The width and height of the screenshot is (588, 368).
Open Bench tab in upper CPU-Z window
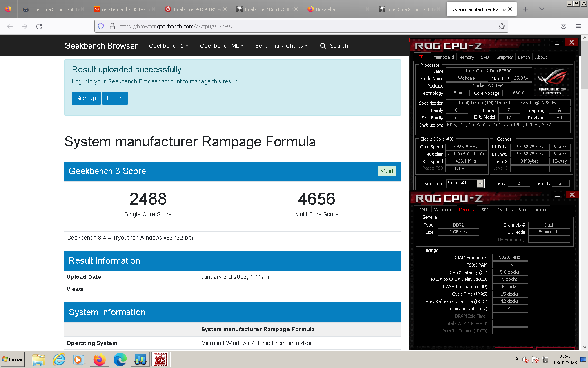tap(524, 57)
